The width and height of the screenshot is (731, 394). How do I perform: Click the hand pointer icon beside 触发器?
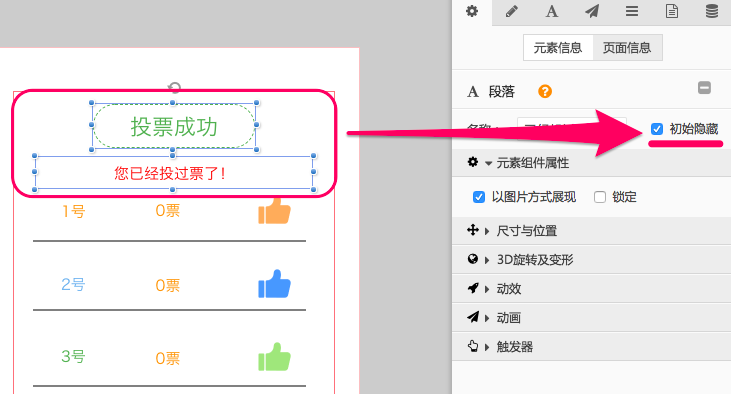tap(473, 346)
